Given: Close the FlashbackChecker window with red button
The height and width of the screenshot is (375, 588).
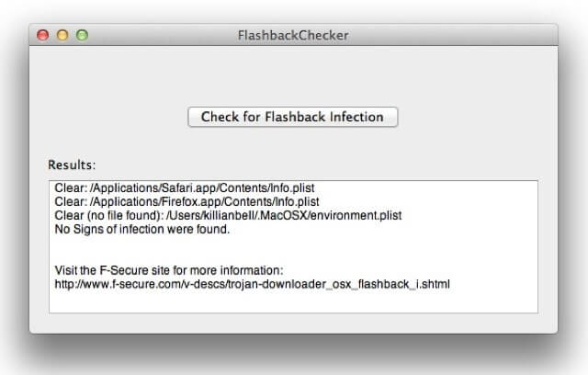Looking at the screenshot, I should click(43, 35).
